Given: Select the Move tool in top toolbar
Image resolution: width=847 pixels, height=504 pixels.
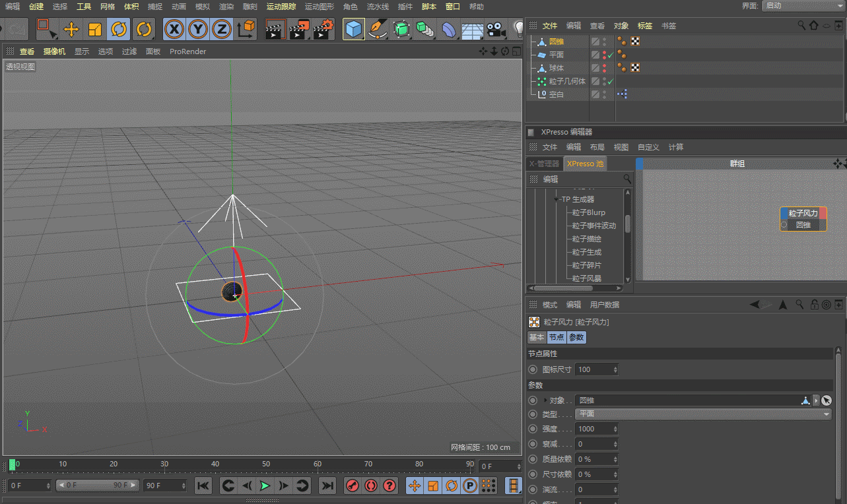Looking at the screenshot, I should [x=71, y=29].
